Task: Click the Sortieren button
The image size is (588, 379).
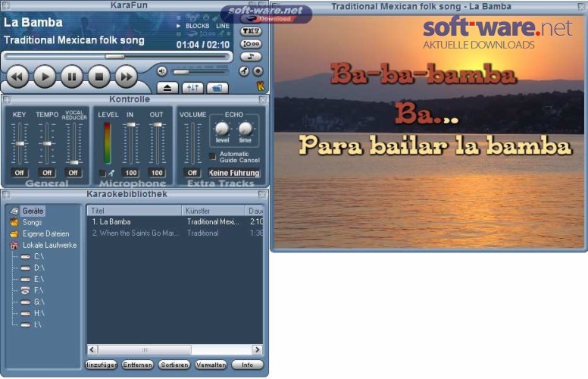Action: (174, 365)
